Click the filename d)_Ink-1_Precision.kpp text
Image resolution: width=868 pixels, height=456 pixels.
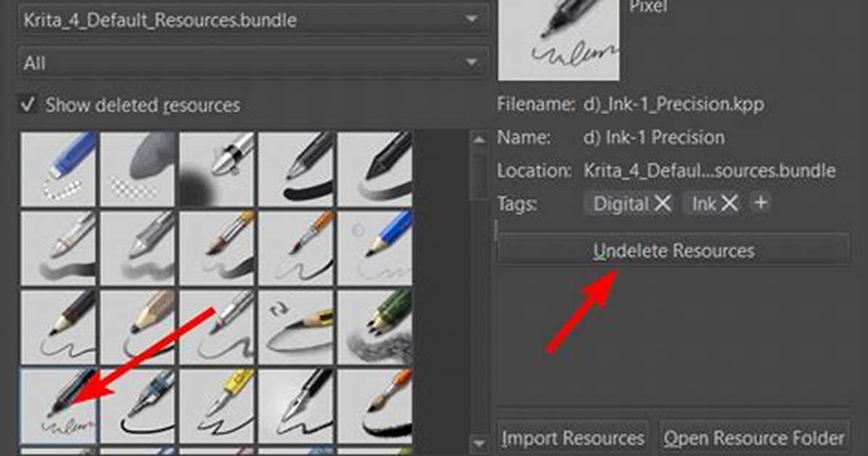coord(673,104)
